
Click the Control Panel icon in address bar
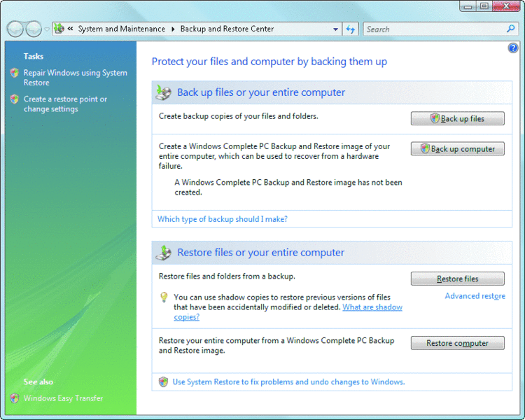59,29
